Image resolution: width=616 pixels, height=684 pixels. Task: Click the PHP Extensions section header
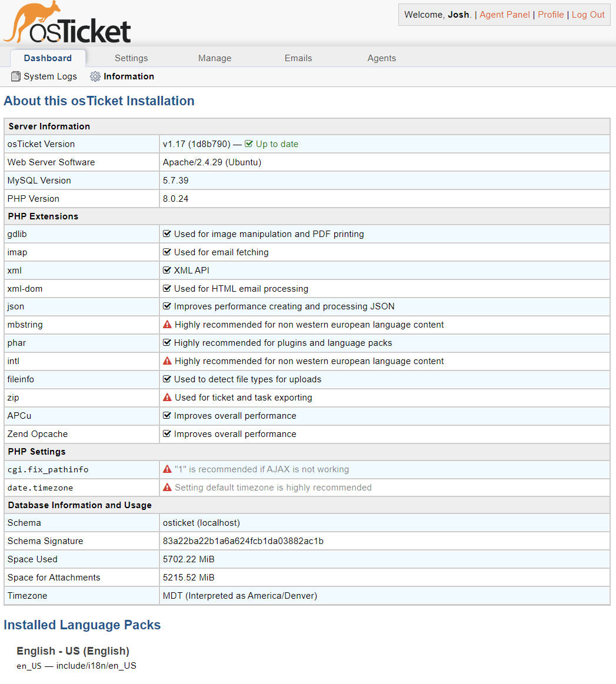(43, 216)
